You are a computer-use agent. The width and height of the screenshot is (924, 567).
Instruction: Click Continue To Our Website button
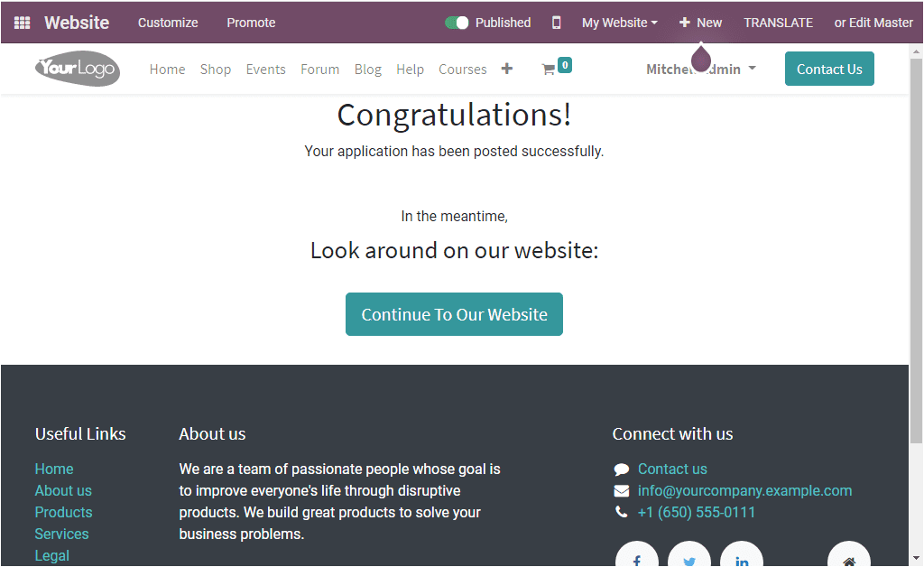coord(454,314)
